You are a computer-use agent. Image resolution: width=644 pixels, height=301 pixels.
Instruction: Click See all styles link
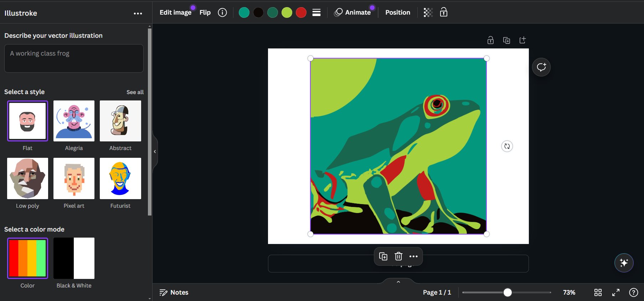[135, 92]
